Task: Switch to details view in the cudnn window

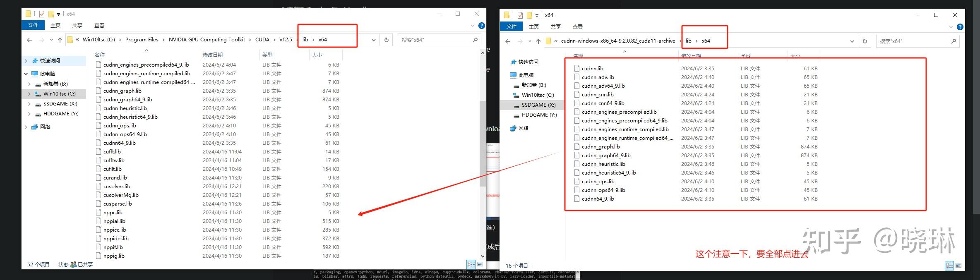Action: (x=949, y=266)
